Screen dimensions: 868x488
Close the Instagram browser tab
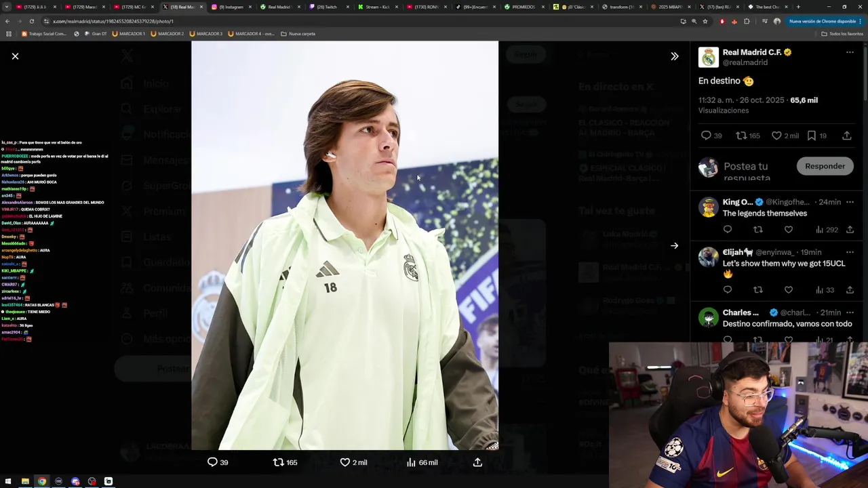click(x=250, y=7)
